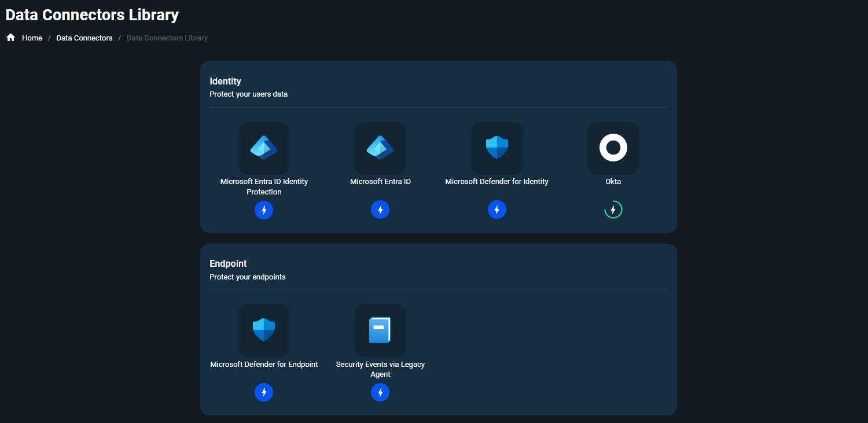Go to the Home breadcrumb link
The width and height of the screenshot is (868, 423).
(32, 38)
